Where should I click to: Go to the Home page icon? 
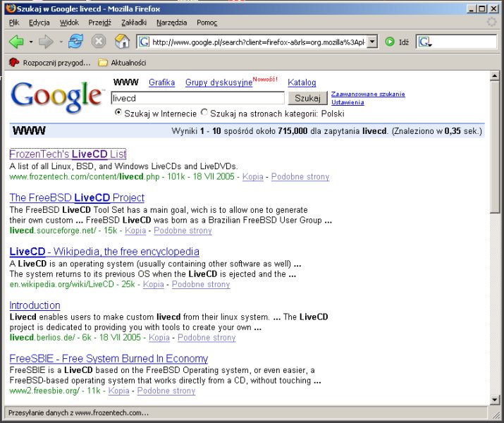point(122,42)
